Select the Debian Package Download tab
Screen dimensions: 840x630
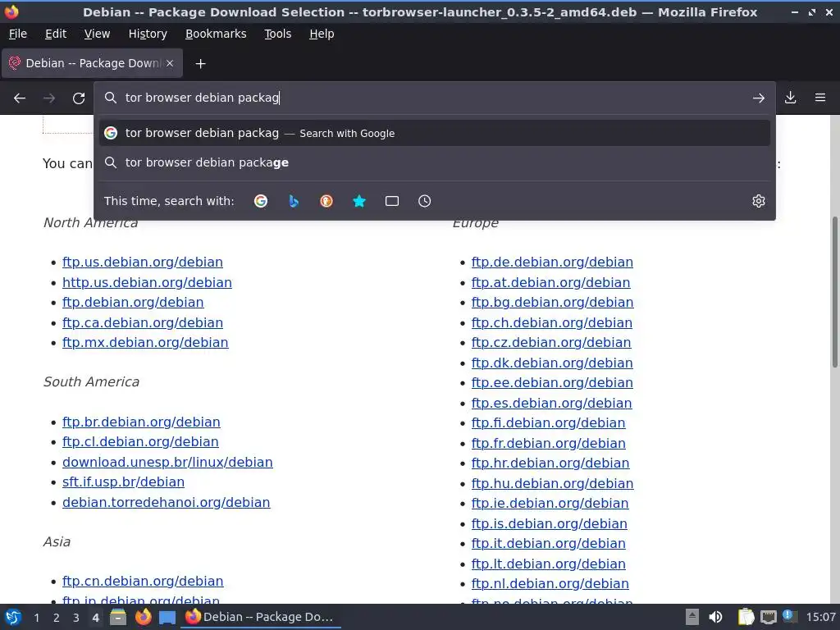click(x=92, y=63)
